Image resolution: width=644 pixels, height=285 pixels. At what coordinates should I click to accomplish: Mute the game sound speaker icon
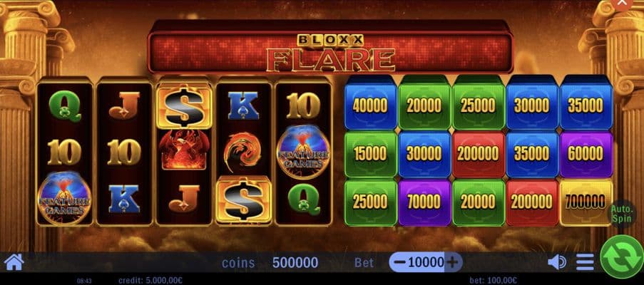556,262
